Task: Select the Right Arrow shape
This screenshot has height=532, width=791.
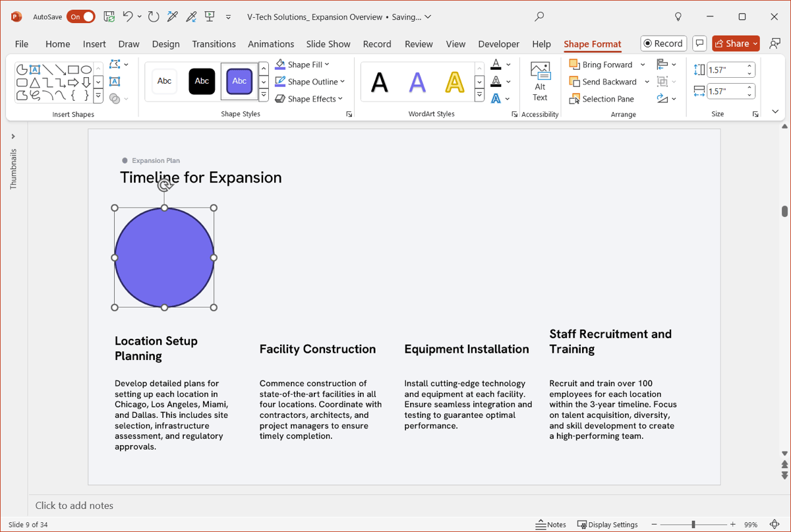Action: coord(73,82)
